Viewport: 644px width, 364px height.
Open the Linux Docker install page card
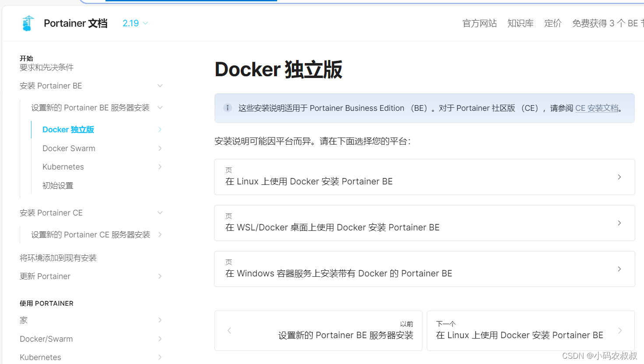pyautogui.click(x=424, y=177)
